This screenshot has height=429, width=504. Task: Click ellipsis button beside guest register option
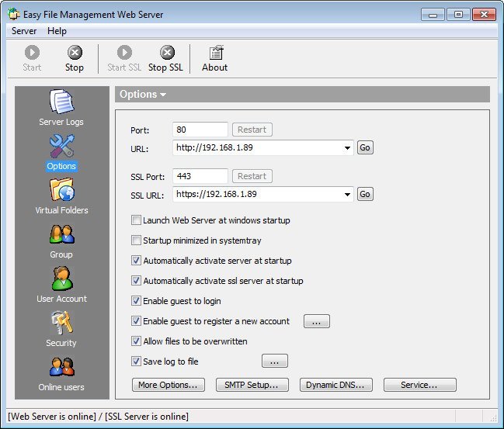point(317,321)
